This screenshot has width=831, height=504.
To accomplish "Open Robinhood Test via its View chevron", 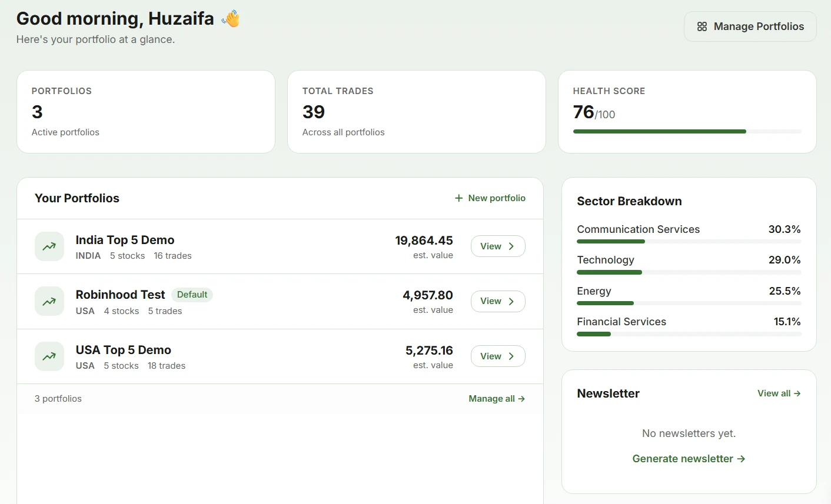I will [x=511, y=301].
